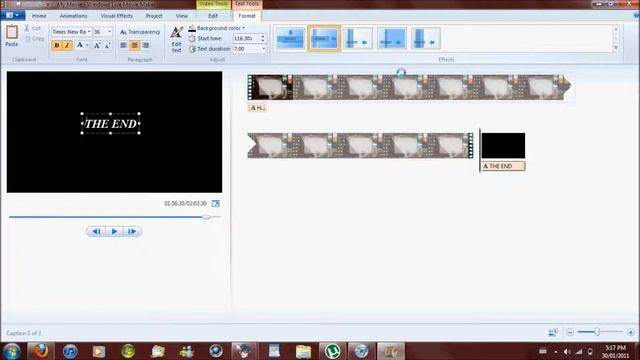Click the Paste icon in Clipboard group
Image resolution: width=640 pixels, height=360 pixels.
point(11,32)
